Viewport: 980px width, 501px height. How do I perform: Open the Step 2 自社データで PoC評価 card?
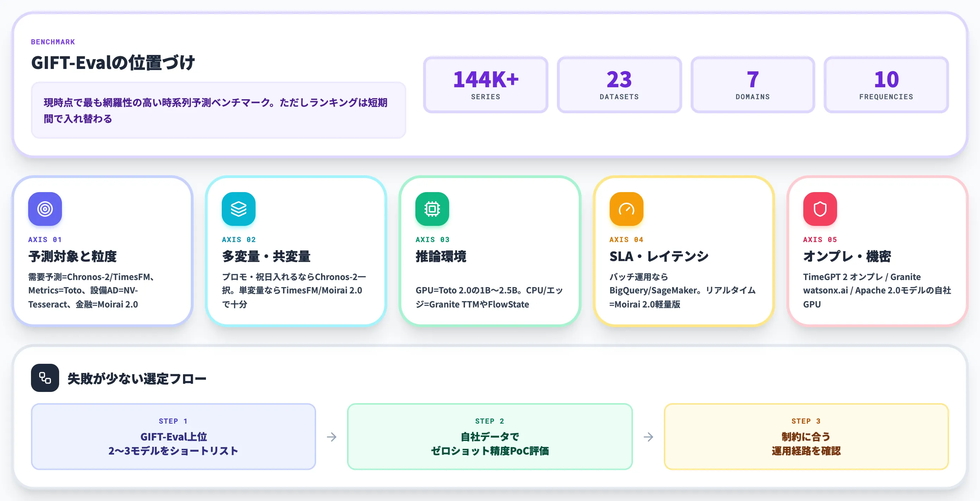(x=490, y=437)
